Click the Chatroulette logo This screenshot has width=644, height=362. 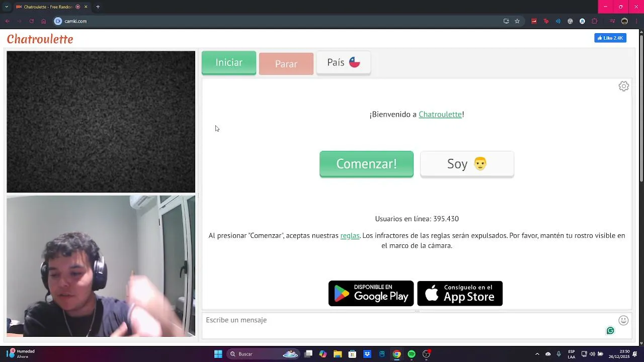40,39
